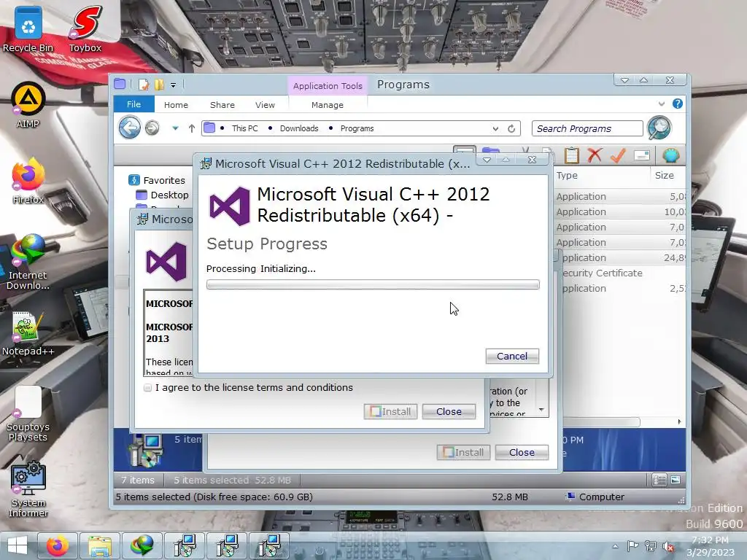Open Explorer help question mark icon

tap(678, 104)
